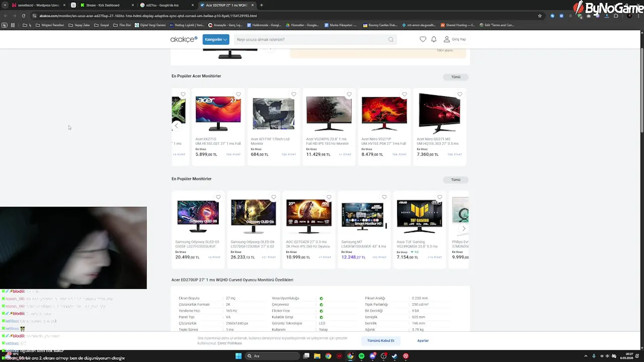Open the akakçe homepage logo
The image size is (644, 362).
pos(184,39)
